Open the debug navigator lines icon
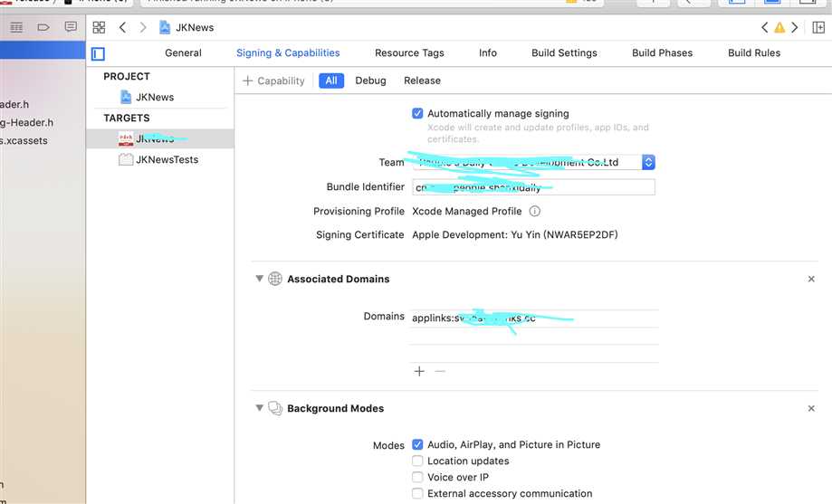 coord(16,27)
